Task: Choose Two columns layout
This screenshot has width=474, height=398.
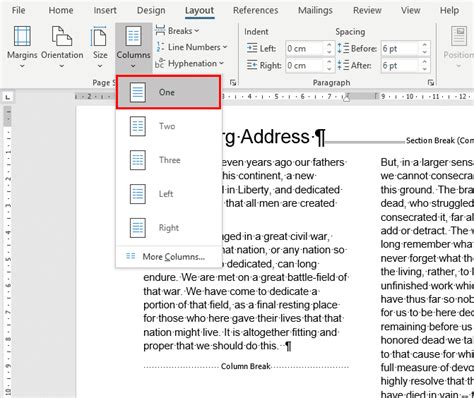Action: click(168, 126)
